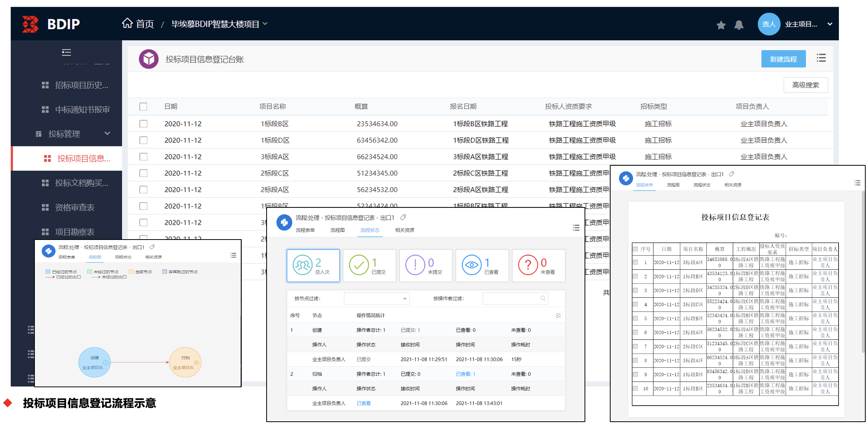This screenshot has width=868, height=424.
Task: Click the search icon in 按操作者过滤 field
Action: [543, 298]
